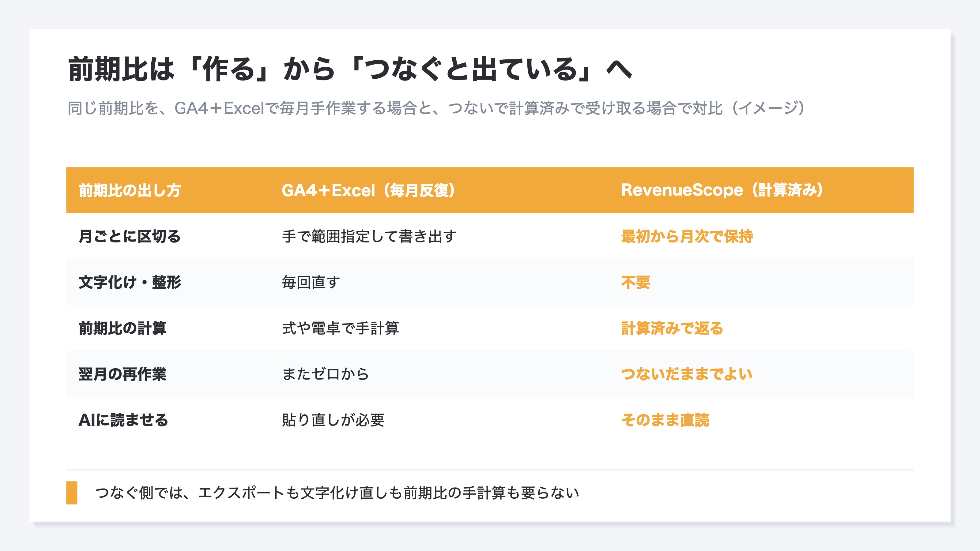Click the orange text 最初から月次で保持
Viewport: 980px width, 551px height.
[687, 236]
